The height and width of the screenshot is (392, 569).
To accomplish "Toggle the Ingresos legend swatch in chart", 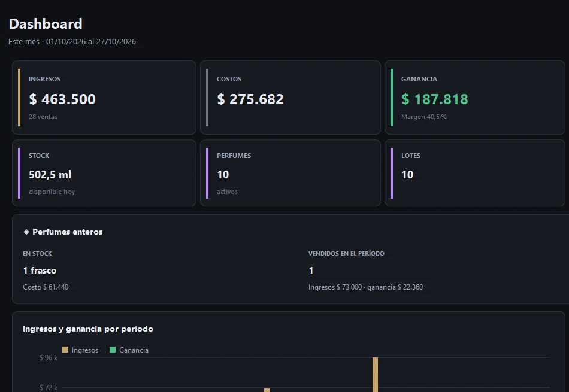I will 65,350.
